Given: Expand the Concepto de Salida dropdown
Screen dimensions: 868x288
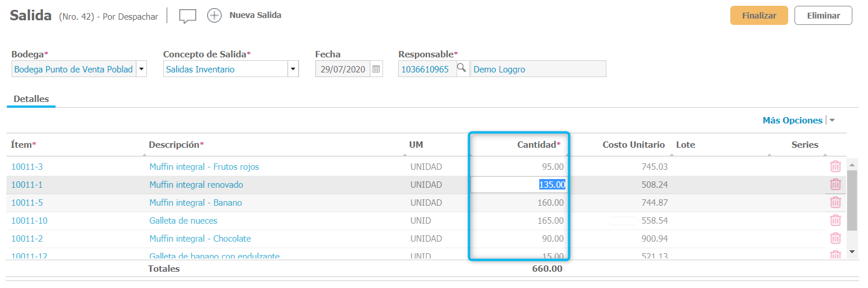Looking at the screenshot, I should pyautogui.click(x=293, y=70).
